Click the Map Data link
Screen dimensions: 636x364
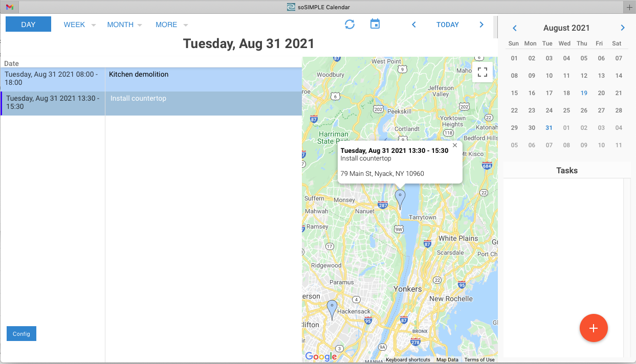(x=447, y=360)
